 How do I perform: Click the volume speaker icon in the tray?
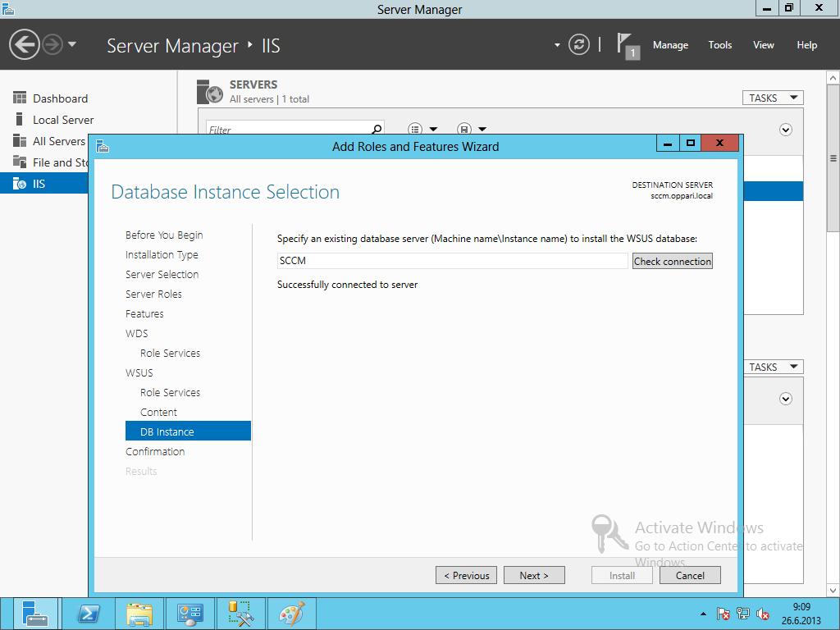[x=763, y=614]
